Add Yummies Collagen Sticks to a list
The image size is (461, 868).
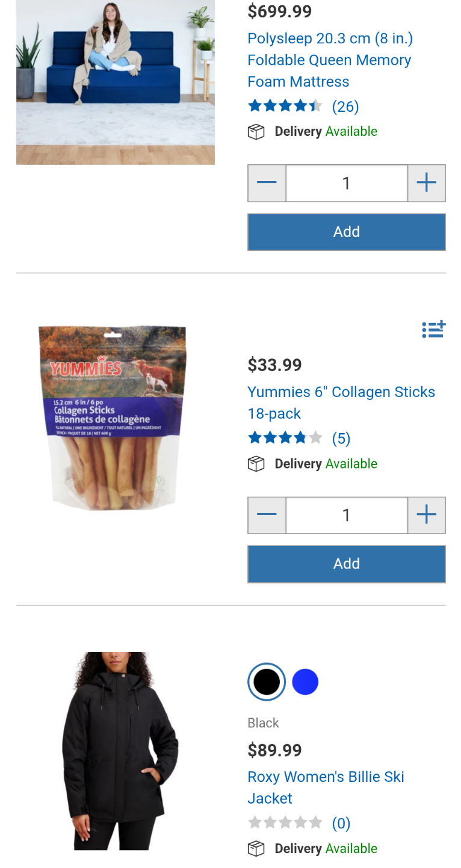pyautogui.click(x=433, y=329)
